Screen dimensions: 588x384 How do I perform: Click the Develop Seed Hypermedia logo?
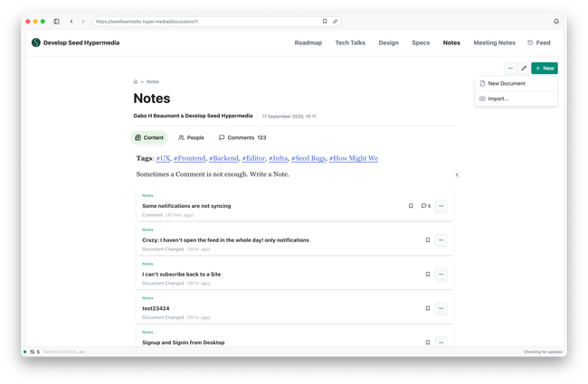(x=36, y=42)
